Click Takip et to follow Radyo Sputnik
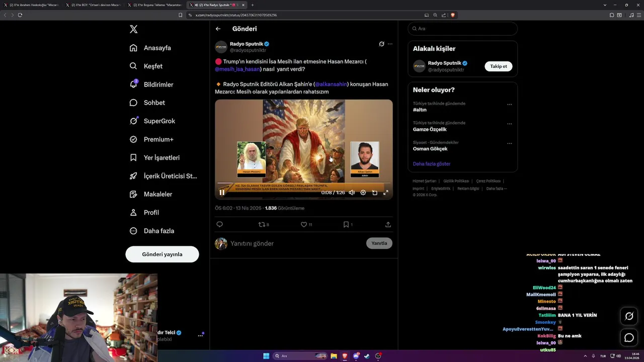Viewport: 644px width, 362px height. [499, 66]
